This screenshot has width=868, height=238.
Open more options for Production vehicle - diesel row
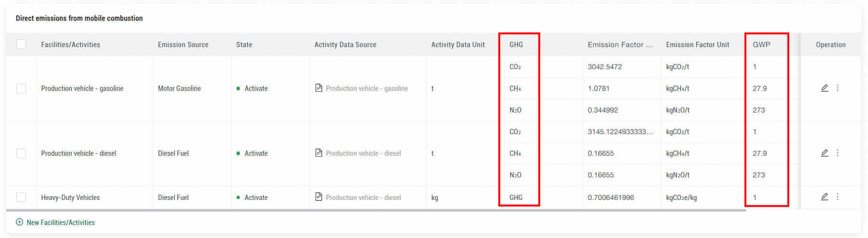pyautogui.click(x=838, y=153)
